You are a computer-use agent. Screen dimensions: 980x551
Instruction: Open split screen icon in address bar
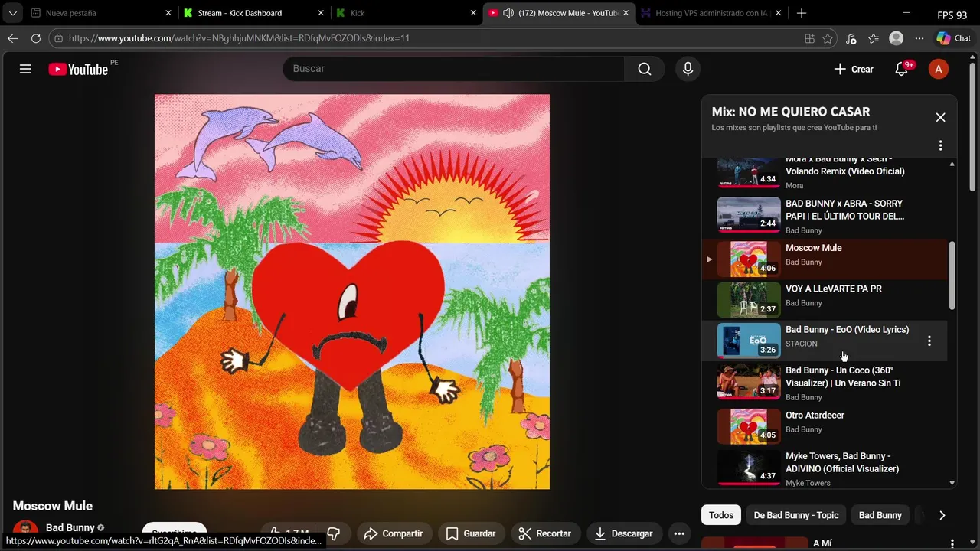pos(809,38)
